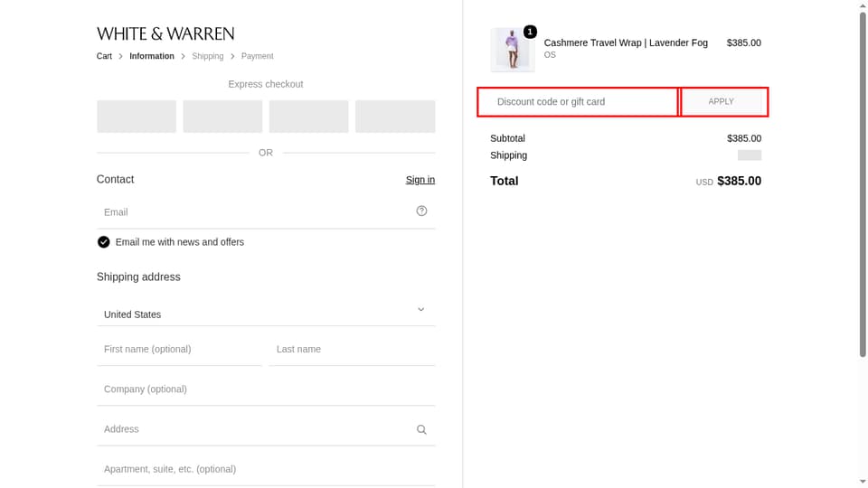Screen dimensions: 868x488
Task: Select the Shipping breadcrumb step
Action: (x=208, y=56)
